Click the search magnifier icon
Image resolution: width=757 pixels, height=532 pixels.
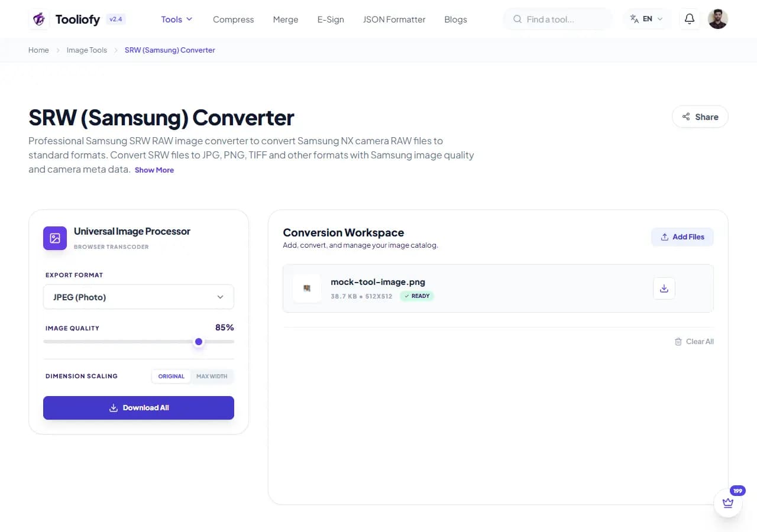(x=517, y=20)
